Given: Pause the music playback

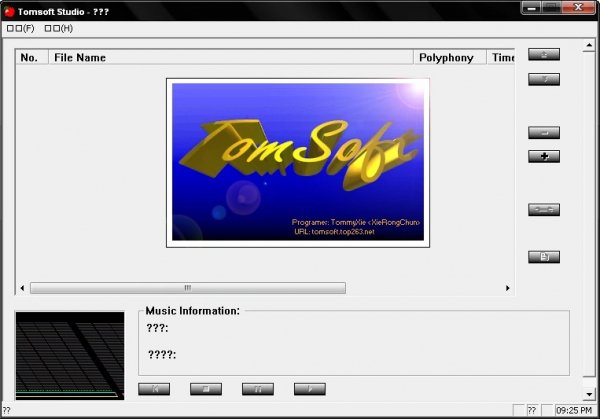Looking at the screenshot, I should click(x=258, y=389).
